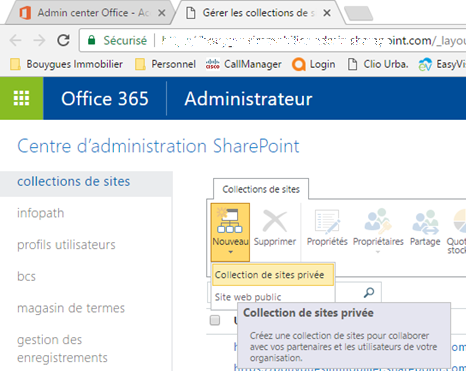This screenshot has width=471, height=371.
Task: Open the Login bookmark
Action: [x=314, y=64]
